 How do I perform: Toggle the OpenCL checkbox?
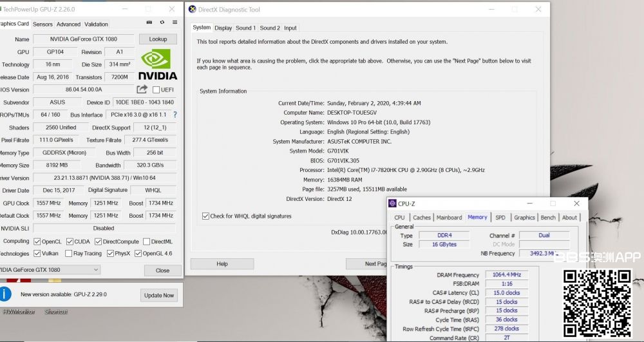[37, 242]
